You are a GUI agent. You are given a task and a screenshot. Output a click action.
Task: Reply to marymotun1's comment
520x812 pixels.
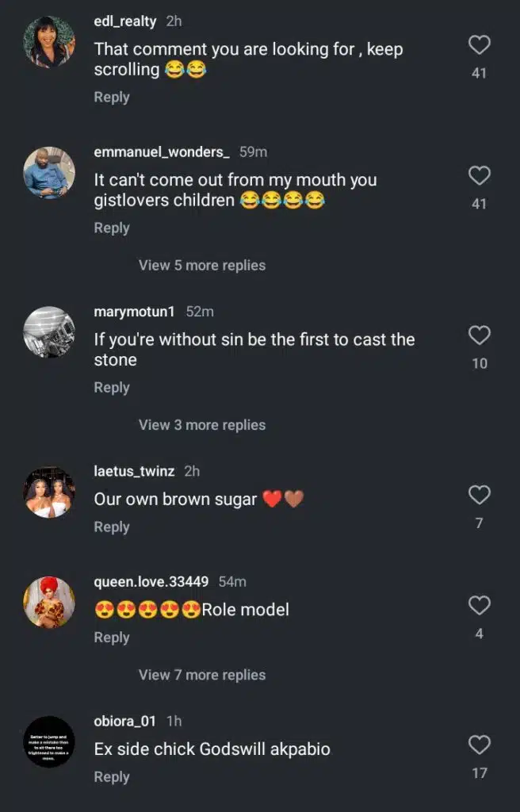click(112, 387)
